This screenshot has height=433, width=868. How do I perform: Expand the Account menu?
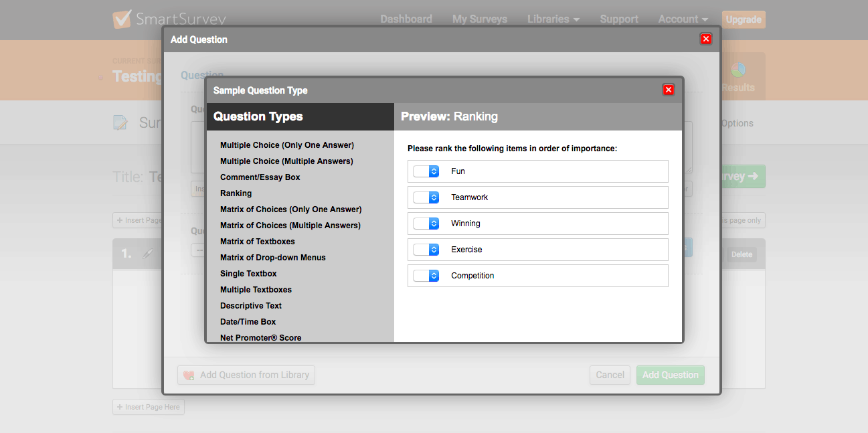click(x=683, y=19)
